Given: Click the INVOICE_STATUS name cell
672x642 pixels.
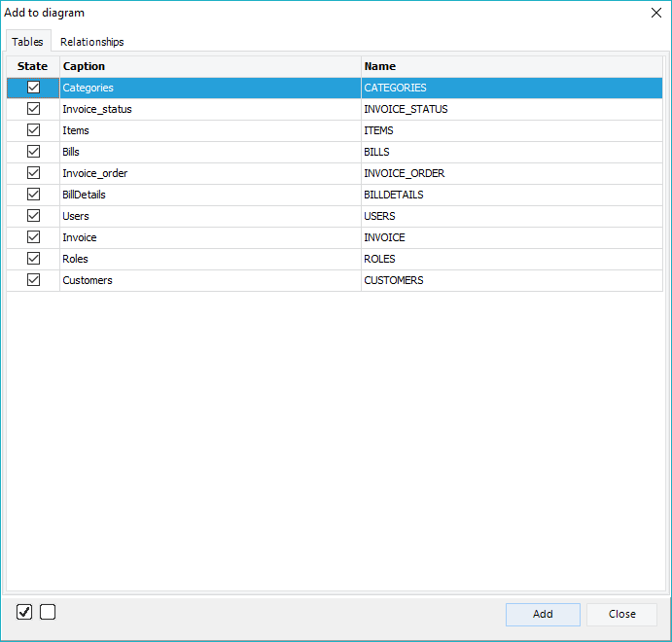Looking at the screenshot, I should [x=512, y=109].
